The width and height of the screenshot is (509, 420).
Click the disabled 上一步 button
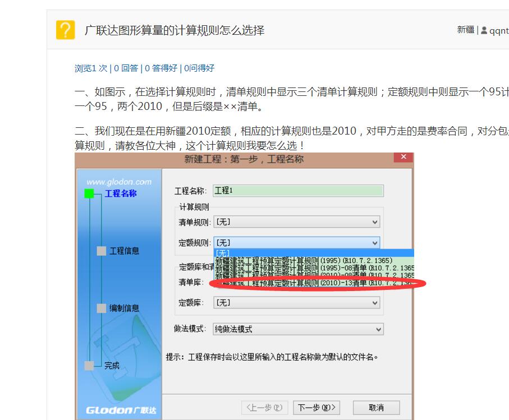tap(264, 408)
